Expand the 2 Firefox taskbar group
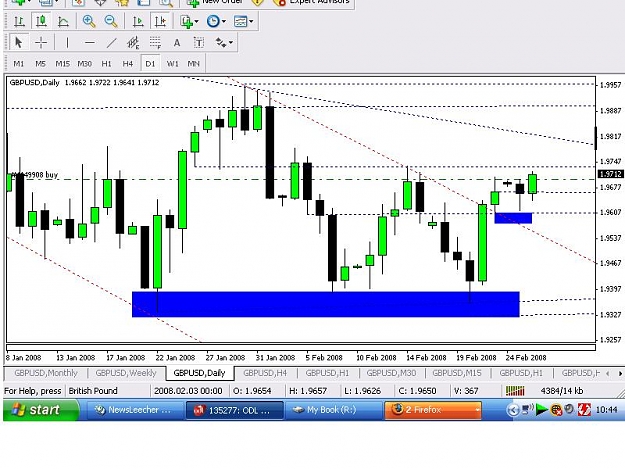Viewport: 625px width, 469px height. coord(433,409)
